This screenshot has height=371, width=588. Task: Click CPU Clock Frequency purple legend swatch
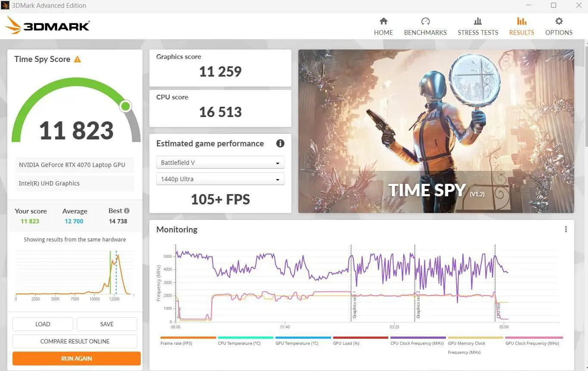pyautogui.click(x=418, y=338)
